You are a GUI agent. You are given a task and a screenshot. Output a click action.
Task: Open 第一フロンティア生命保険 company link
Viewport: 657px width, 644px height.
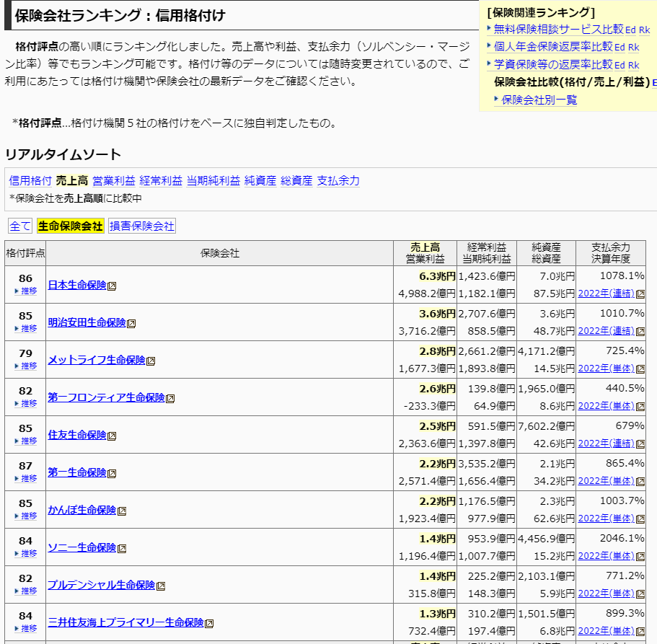106,397
